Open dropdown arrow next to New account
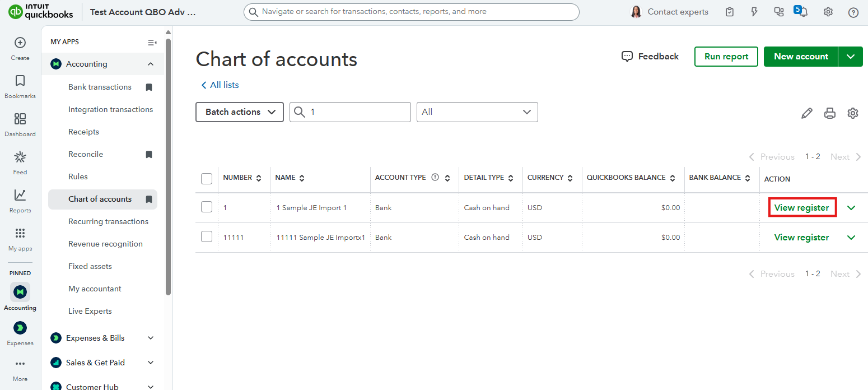Image resolution: width=868 pixels, height=390 pixels. 851,57
